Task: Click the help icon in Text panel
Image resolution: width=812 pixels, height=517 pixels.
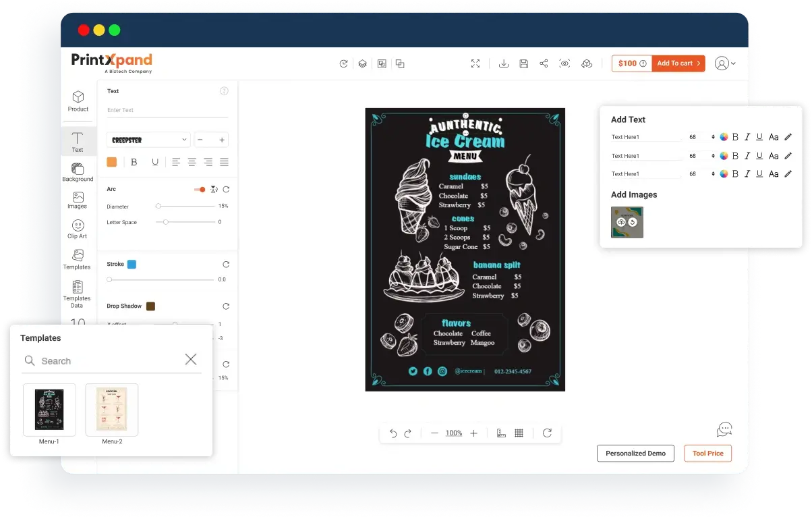Action: coord(225,91)
